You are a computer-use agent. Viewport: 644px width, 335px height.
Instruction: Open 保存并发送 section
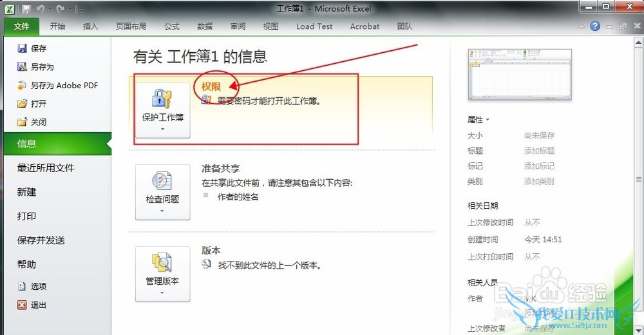pos(41,240)
